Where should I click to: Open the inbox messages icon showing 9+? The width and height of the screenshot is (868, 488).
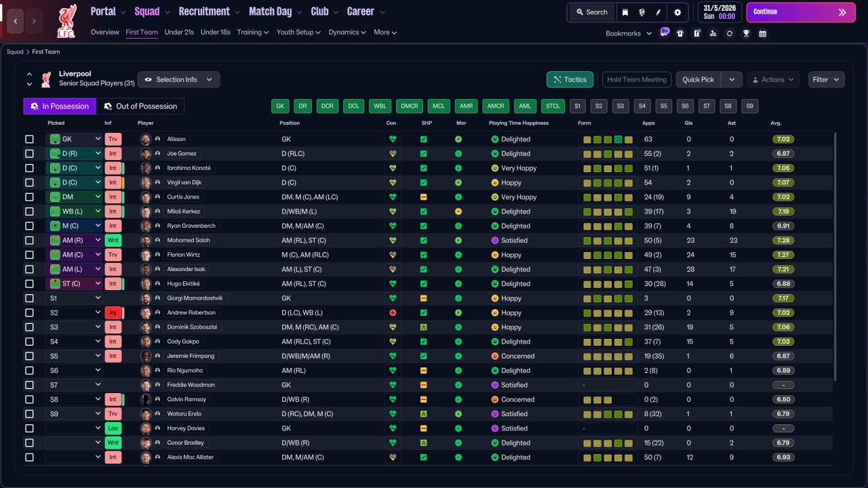click(665, 33)
